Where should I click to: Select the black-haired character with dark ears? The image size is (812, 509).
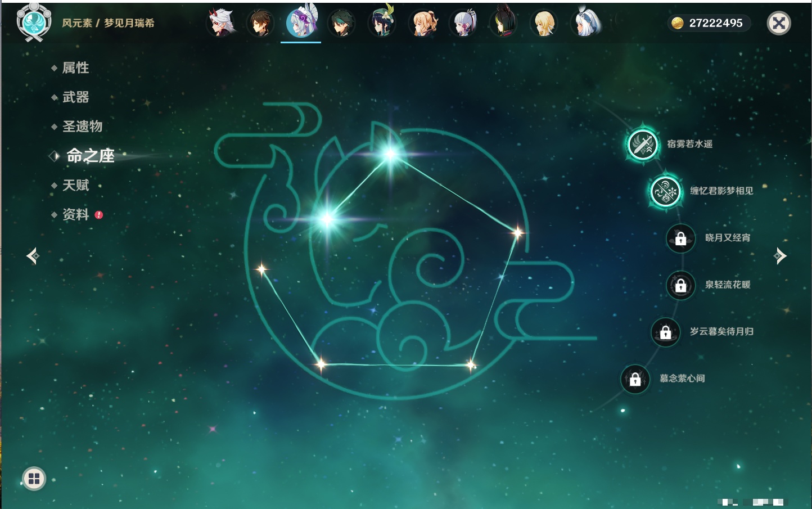(503, 22)
